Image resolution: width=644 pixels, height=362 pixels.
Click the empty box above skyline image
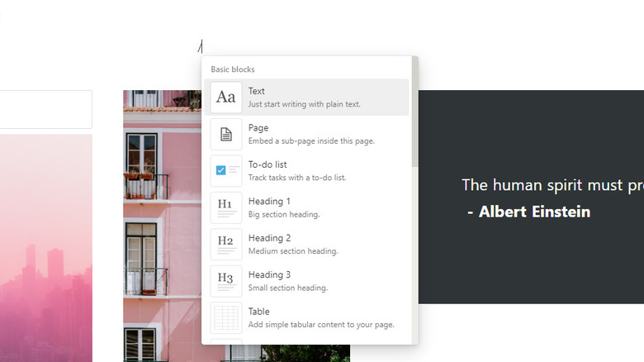(45, 110)
